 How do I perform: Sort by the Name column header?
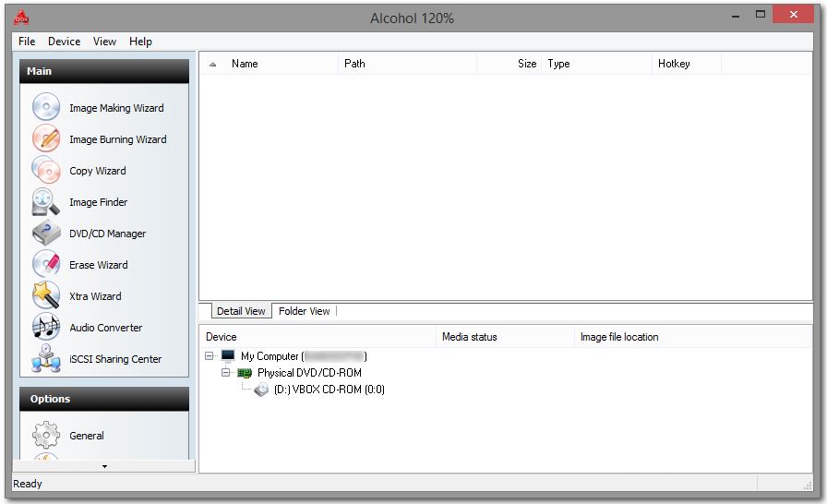pos(282,64)
